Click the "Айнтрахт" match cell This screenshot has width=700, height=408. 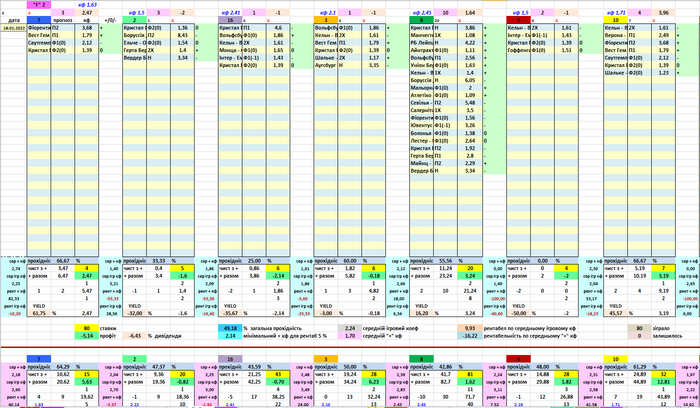point(421,50)
